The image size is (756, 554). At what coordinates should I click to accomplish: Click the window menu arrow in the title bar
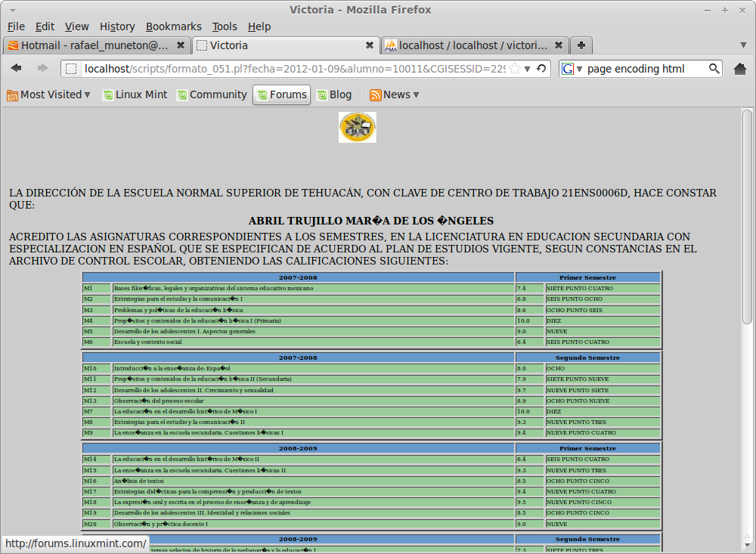(13, 10)
